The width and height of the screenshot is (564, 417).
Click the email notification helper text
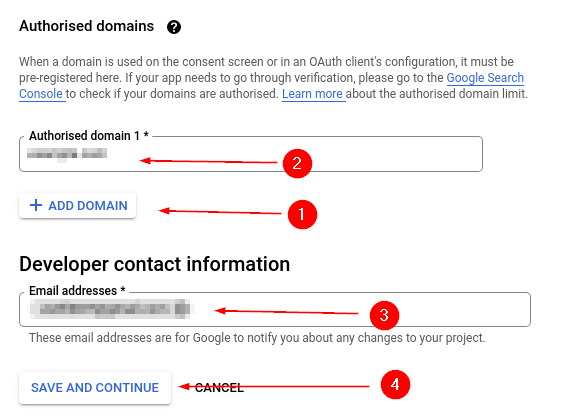(x=257, y=338)
